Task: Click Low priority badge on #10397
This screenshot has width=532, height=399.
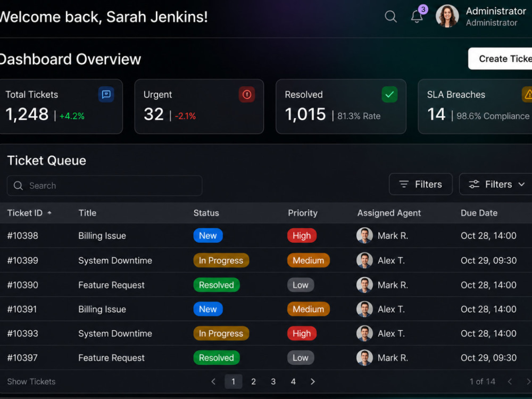Action: coord(301,358)
